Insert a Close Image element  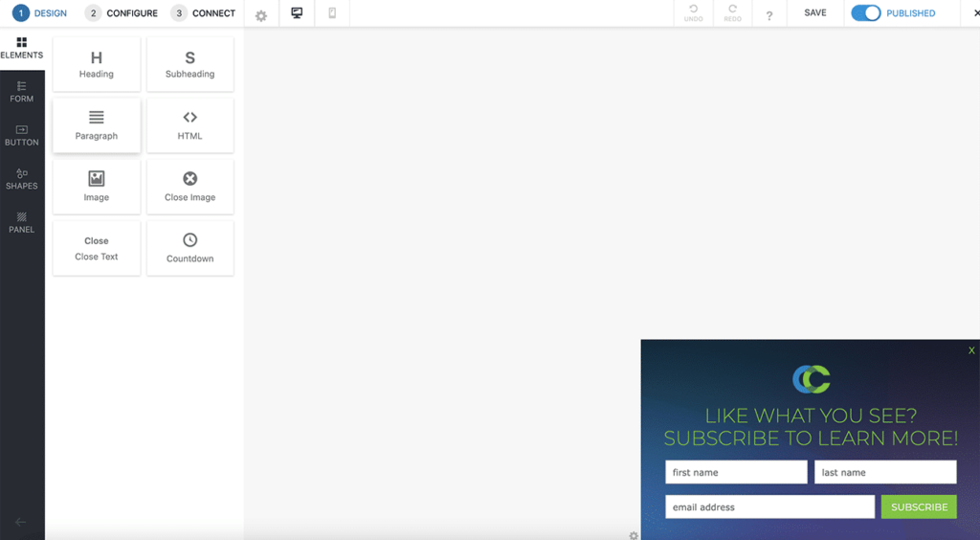click(190, 187)
